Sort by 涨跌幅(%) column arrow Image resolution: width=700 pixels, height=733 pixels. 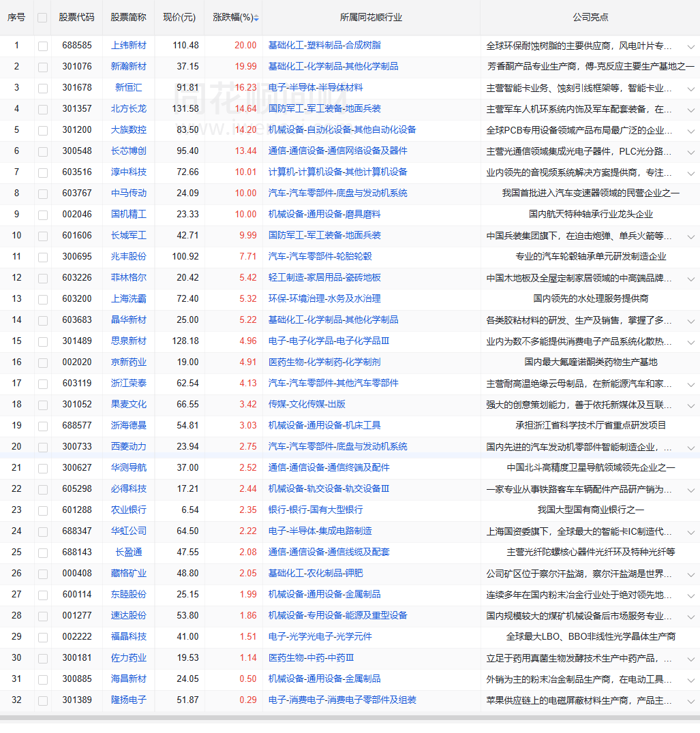256,18
